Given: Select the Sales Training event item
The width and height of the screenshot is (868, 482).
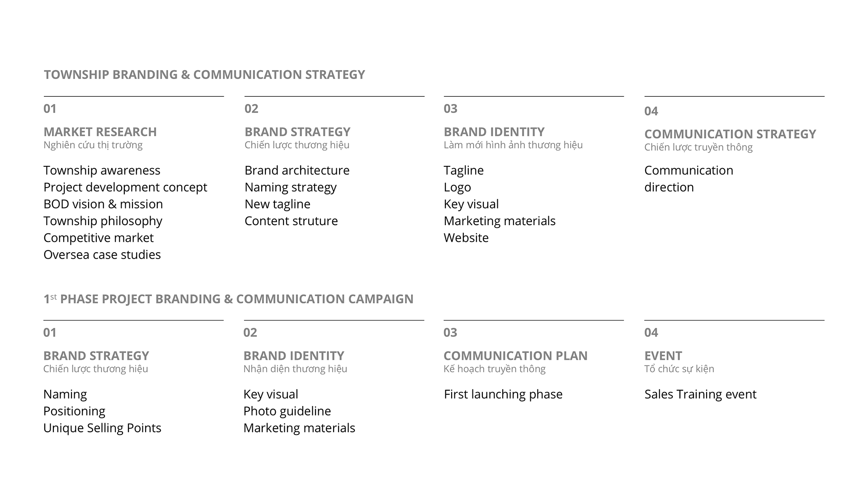Looking at the screenshot, I should pyautogui.click(x=700, y=394).
